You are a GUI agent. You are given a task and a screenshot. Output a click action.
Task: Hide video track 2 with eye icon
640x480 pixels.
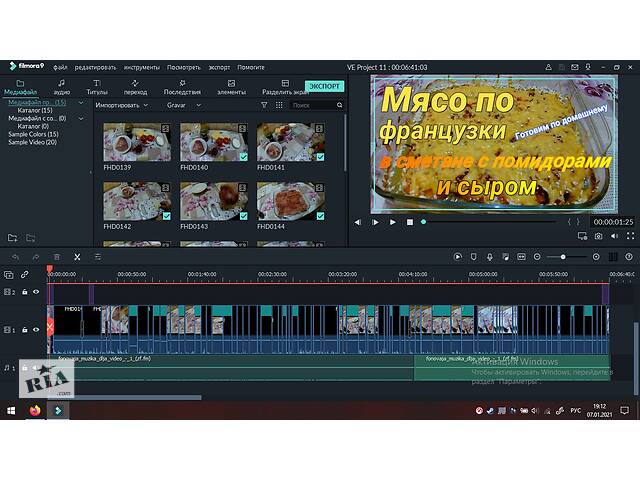36,292
